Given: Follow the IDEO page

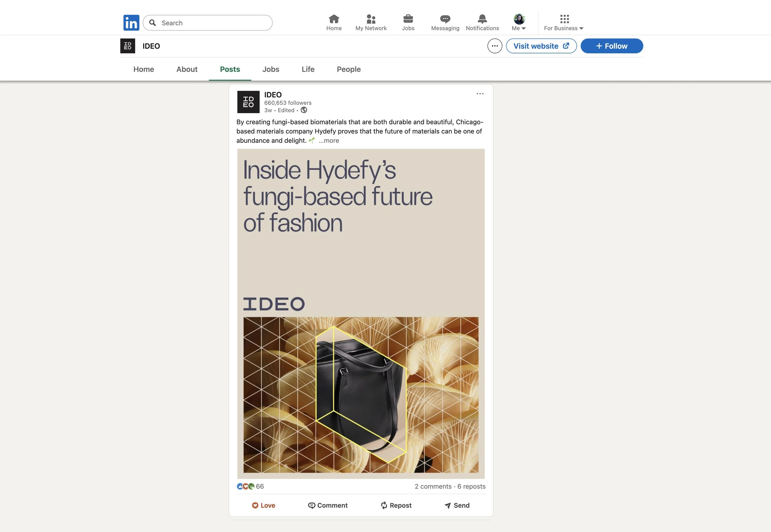Looking at the screenshot, I should click(612, 46).
